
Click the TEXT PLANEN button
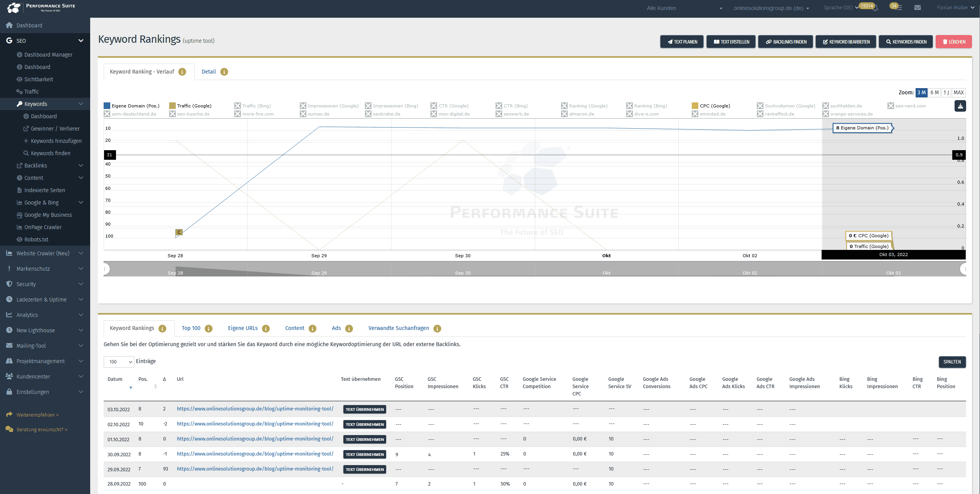click(x=682, y=42)
